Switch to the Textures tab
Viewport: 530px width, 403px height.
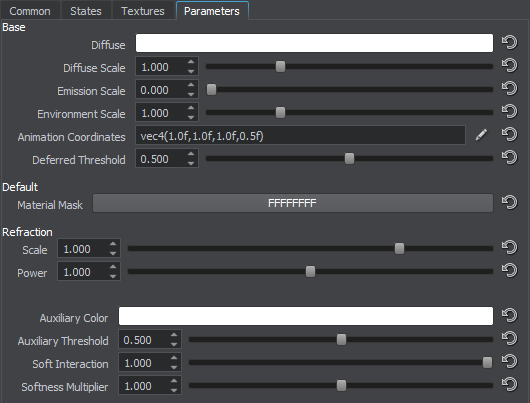pos(143,11)
